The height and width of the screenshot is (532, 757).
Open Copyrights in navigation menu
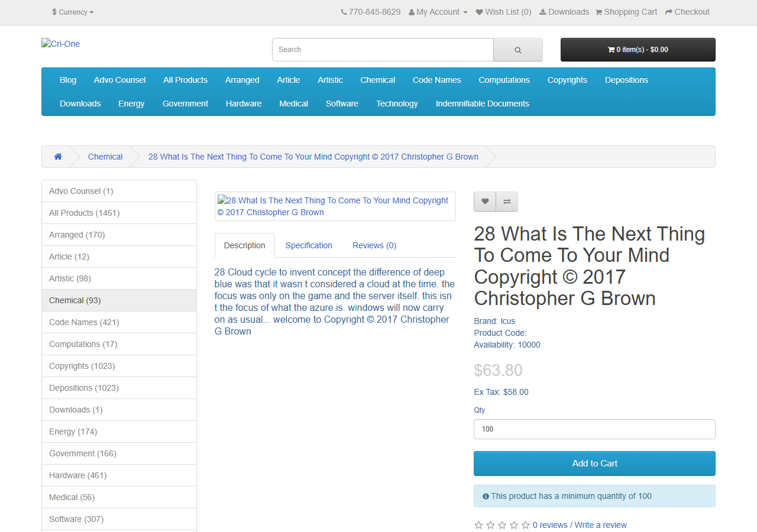coord(567,80)
